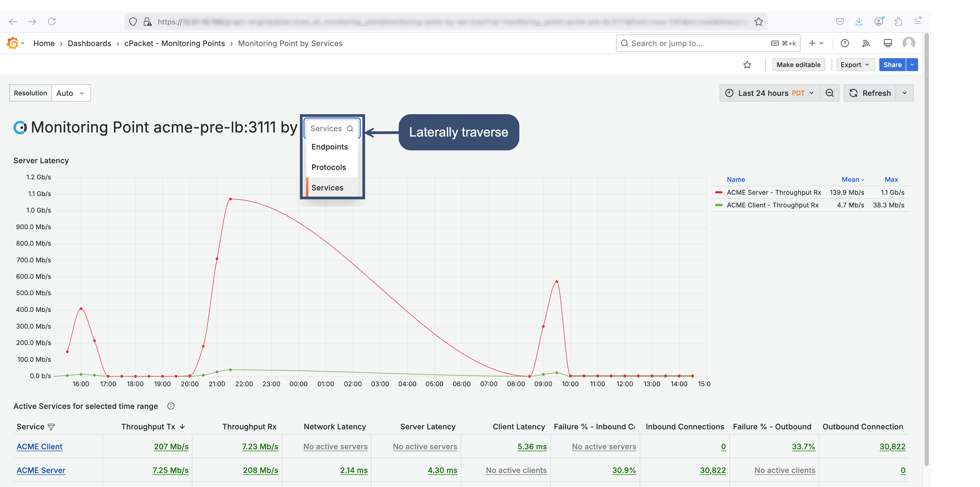Click the page vertical scrollbar
Screen dimensions: 980x487
pyautogui.click(x=926, y=249)
